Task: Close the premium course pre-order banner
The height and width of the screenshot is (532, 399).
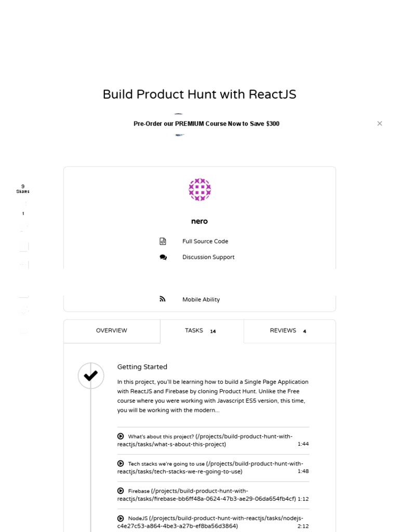Action: pos(380,124)
